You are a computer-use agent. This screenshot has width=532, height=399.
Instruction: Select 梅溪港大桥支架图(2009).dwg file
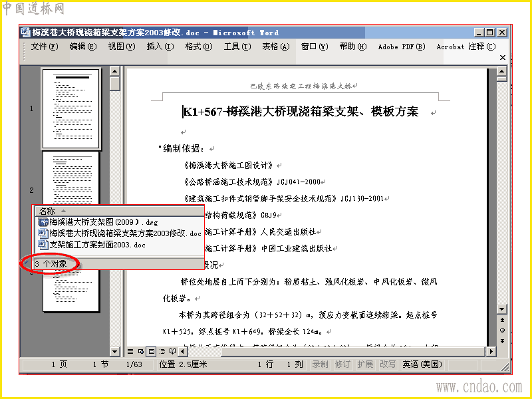pyautogui.click(x=98, y=222)
